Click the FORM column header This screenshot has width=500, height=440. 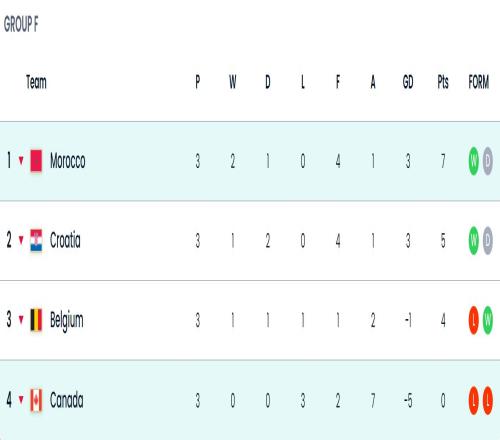[x=479, y=82]
